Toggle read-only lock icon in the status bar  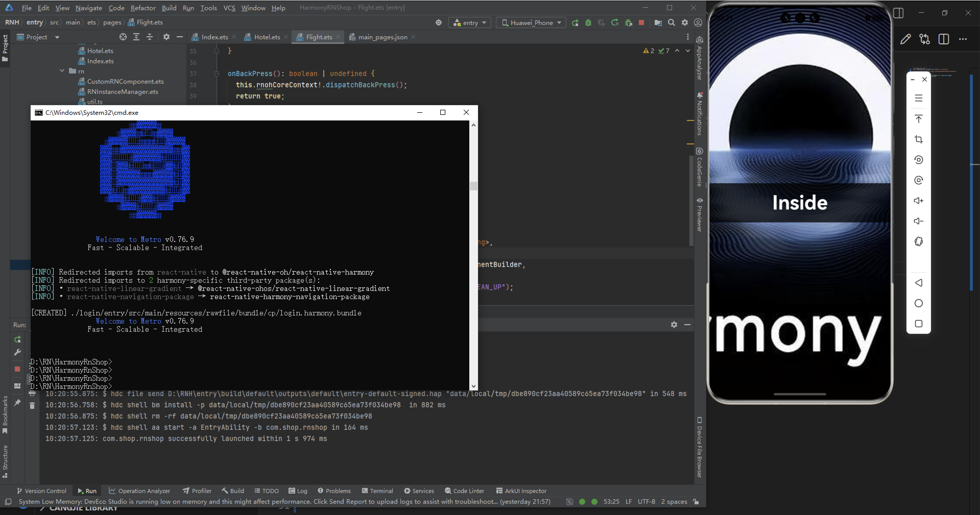coord(696,501)
